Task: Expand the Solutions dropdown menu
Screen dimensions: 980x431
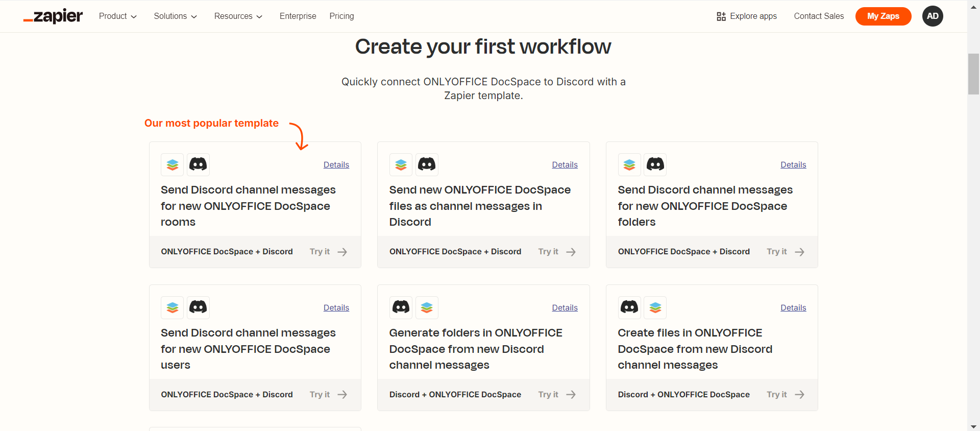Action: [176, 16]
